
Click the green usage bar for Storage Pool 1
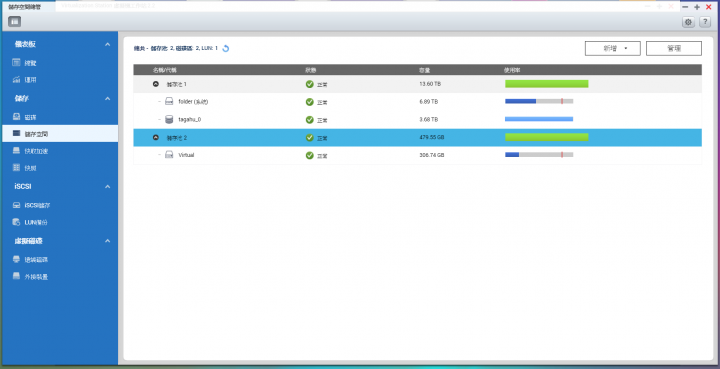[x=546, y=84]
